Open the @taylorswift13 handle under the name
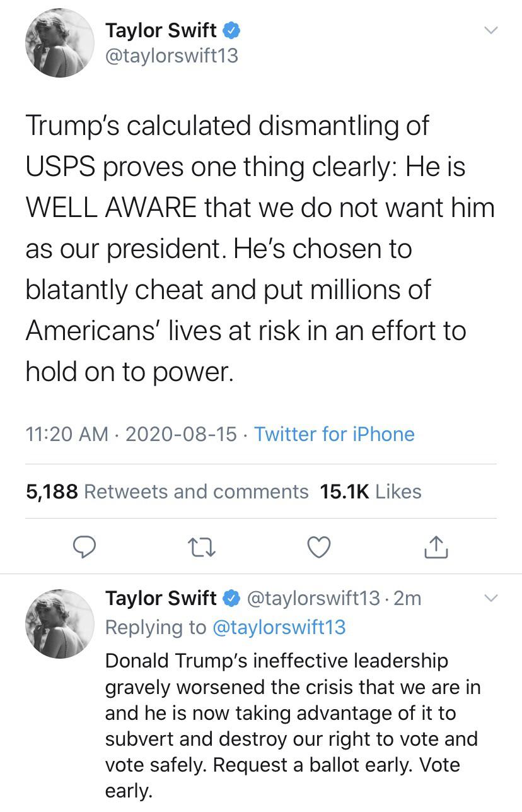 coord(171,56)
